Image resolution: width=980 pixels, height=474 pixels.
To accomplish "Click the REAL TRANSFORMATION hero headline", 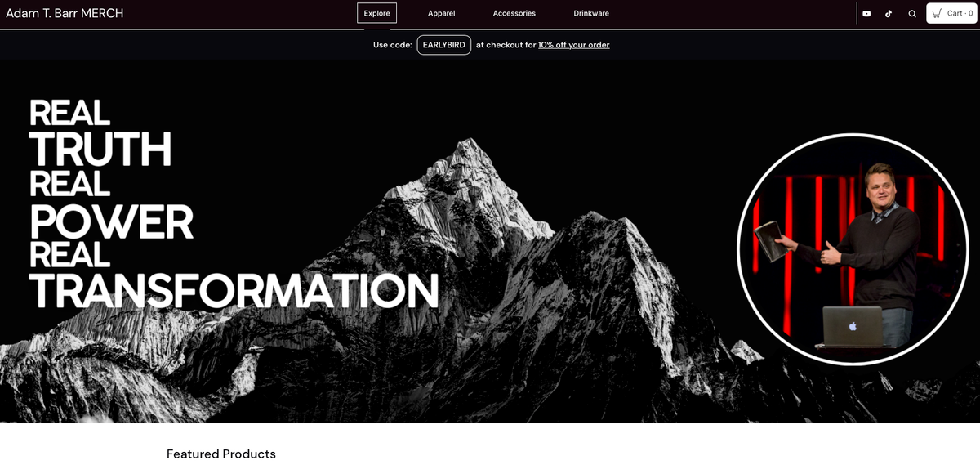I will 233,275.
